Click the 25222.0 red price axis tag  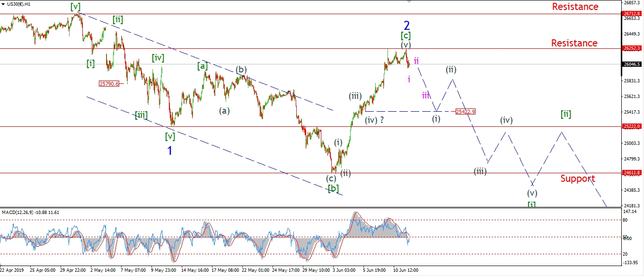pyautogui.click(x=632, y=126)
